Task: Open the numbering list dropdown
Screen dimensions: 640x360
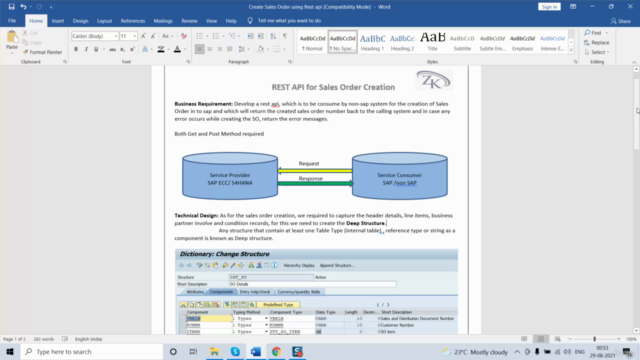Action: [223, 36]
